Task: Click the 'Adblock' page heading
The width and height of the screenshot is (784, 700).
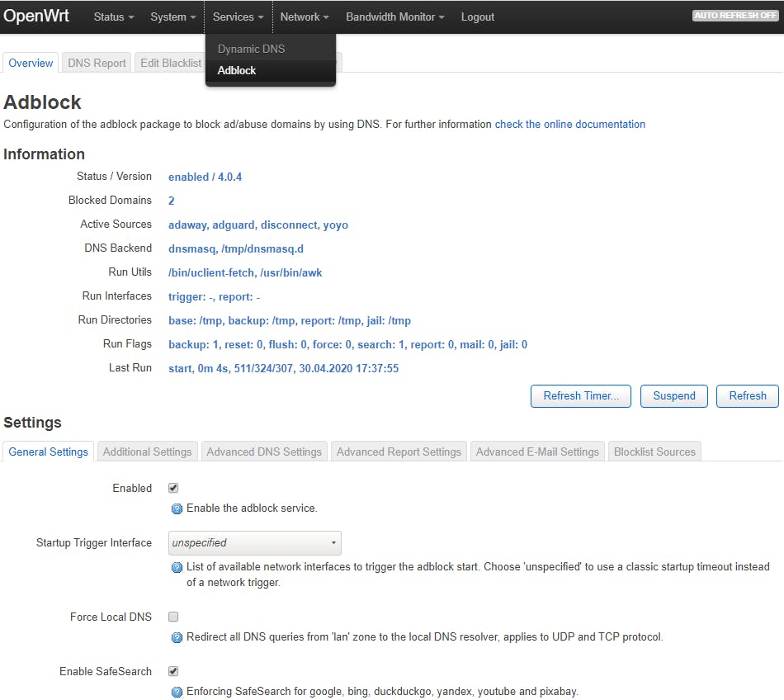Action: 42,102
